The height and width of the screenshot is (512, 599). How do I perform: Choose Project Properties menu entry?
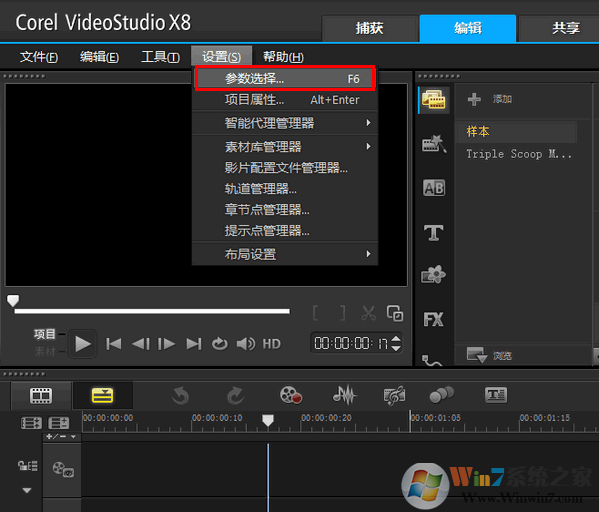pos(285,100)
